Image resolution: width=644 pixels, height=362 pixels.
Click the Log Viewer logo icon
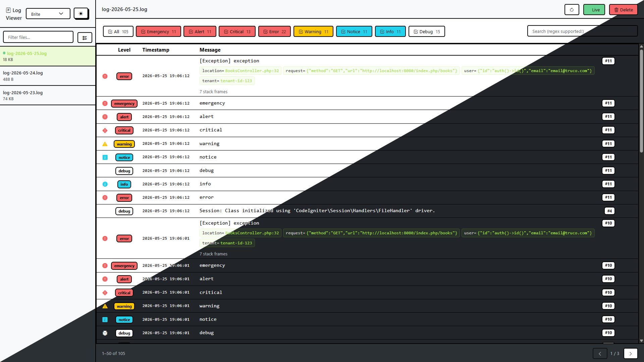[x=8, y=10]
